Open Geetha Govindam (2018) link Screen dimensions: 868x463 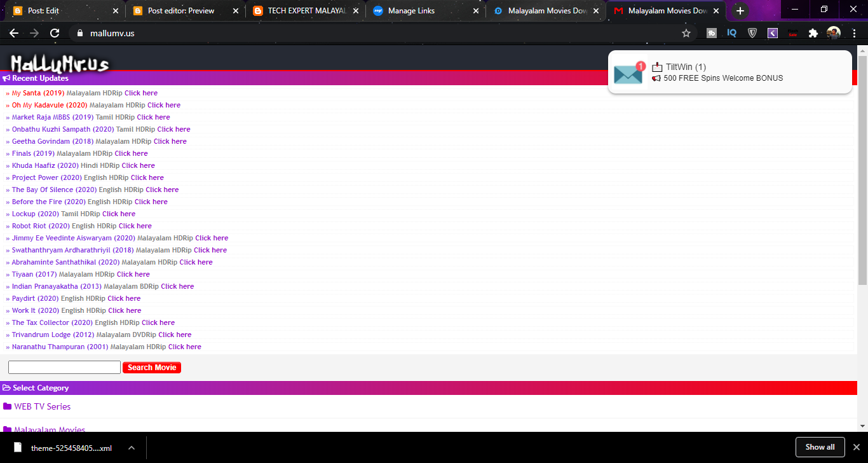pos(53,141)
